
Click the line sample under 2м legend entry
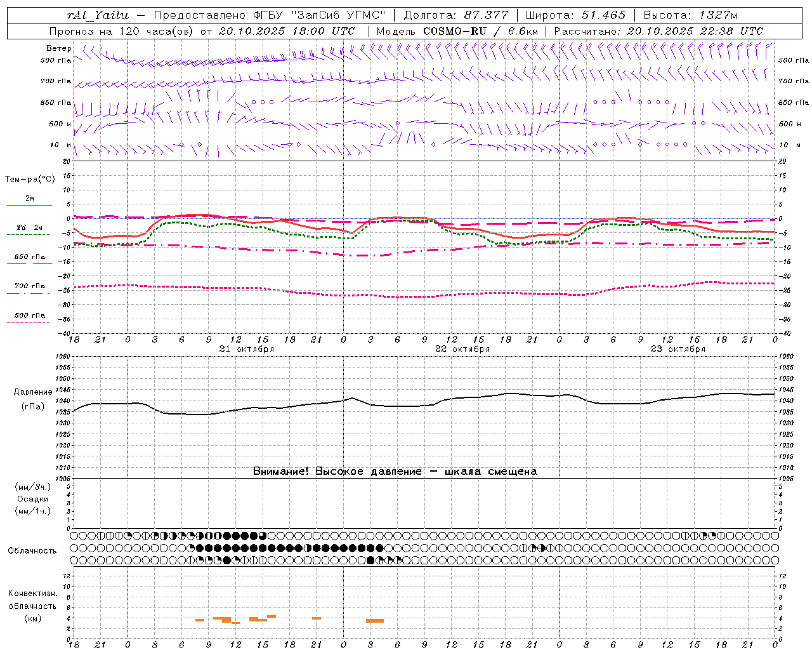click(29, 205)
